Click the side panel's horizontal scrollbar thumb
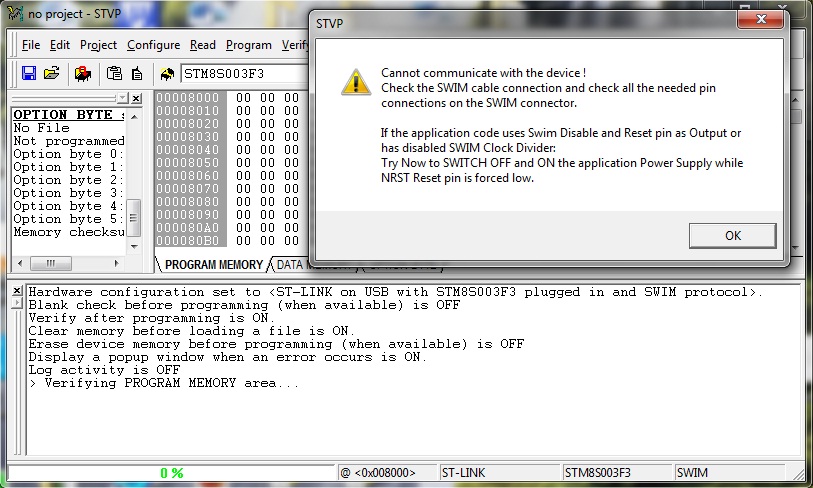 pos(51,263)
